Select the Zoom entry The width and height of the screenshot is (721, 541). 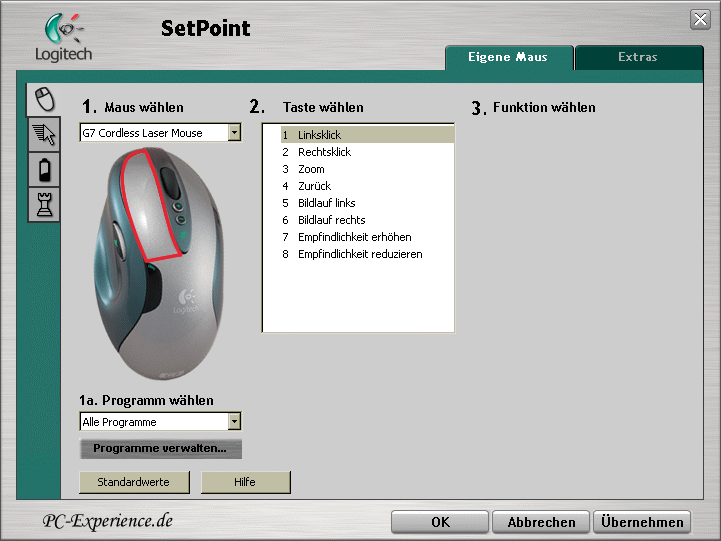(x=367, y=169)
